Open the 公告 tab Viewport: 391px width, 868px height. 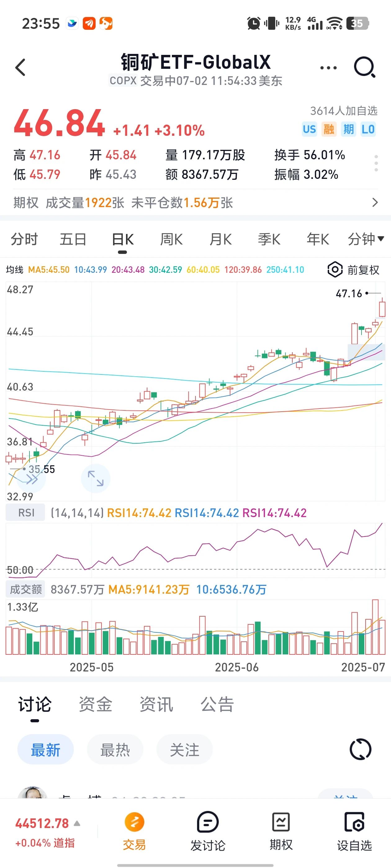click(218, 705)
